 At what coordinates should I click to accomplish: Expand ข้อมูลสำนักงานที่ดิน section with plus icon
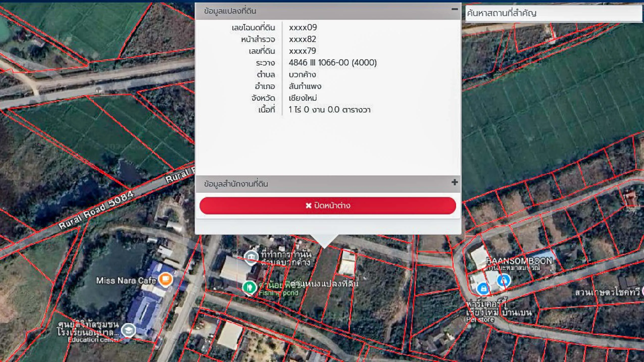click(x=455, y=182)
